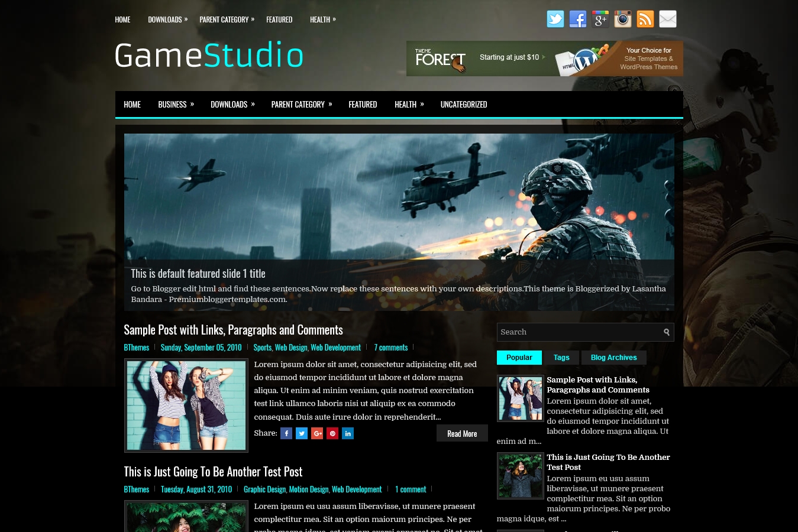798x532 pixels.
Task: Share first post on Facebook
Action: pyautogui.click(x=286, y=433)
